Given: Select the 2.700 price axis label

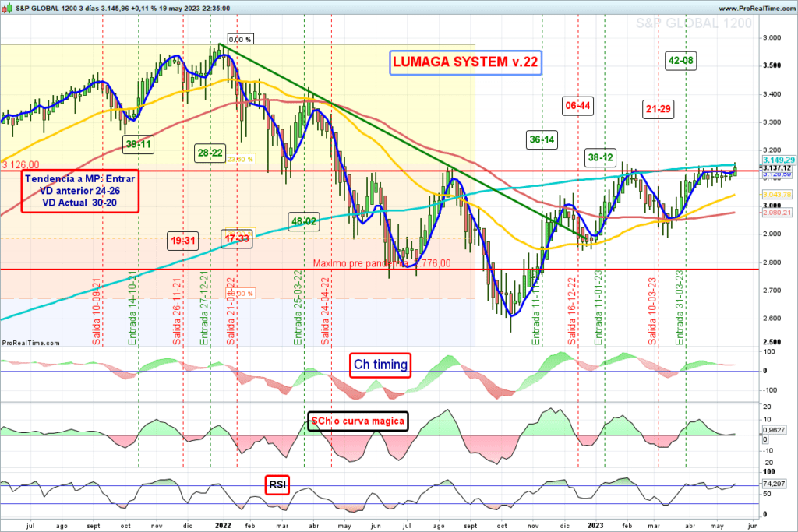Looking at the screenshot, I should (772, 291).
